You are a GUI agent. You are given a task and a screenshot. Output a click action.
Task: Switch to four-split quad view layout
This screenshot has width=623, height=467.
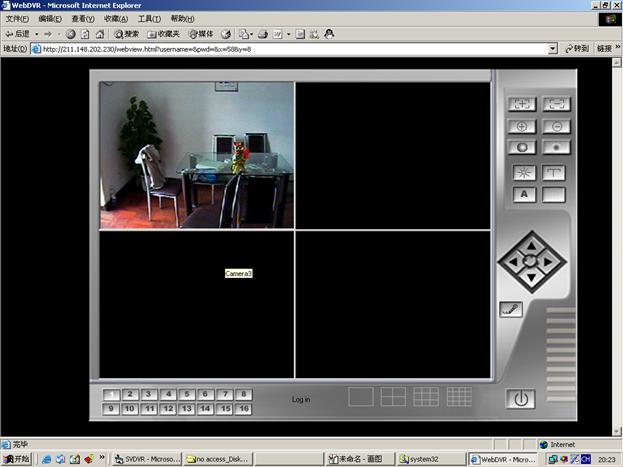pyautogui.click(x=393, y=397)
